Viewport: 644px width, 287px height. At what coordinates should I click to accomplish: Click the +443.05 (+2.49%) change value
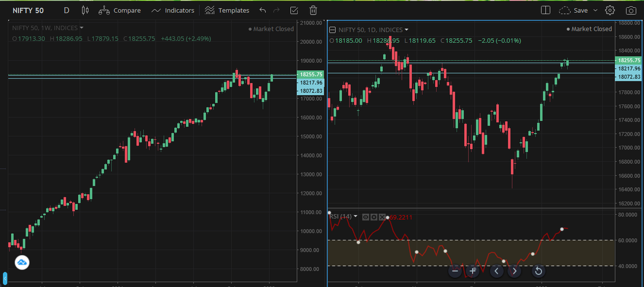[x=186, y=39]
